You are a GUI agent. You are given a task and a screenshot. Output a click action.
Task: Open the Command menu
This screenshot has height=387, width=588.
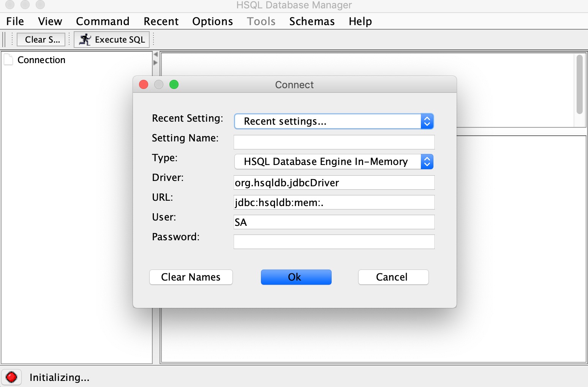(103, 21)
